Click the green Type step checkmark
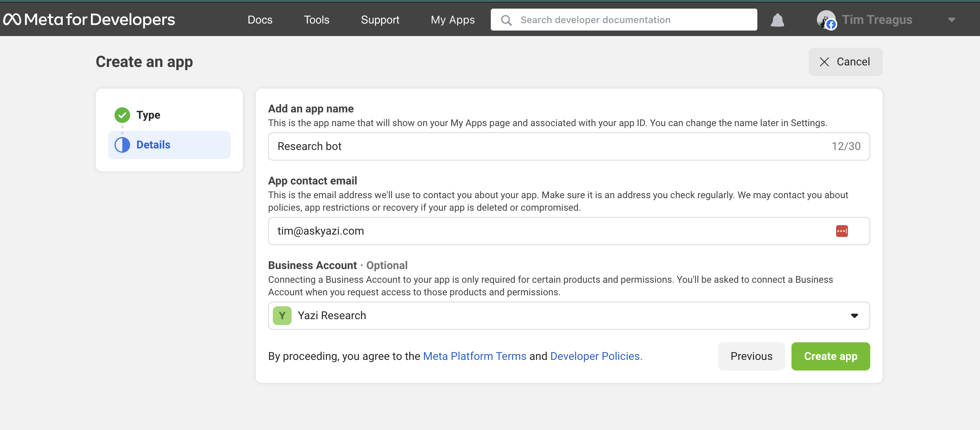Image resolution: width=980 pixels, height=430 pixels. point(122,115)
